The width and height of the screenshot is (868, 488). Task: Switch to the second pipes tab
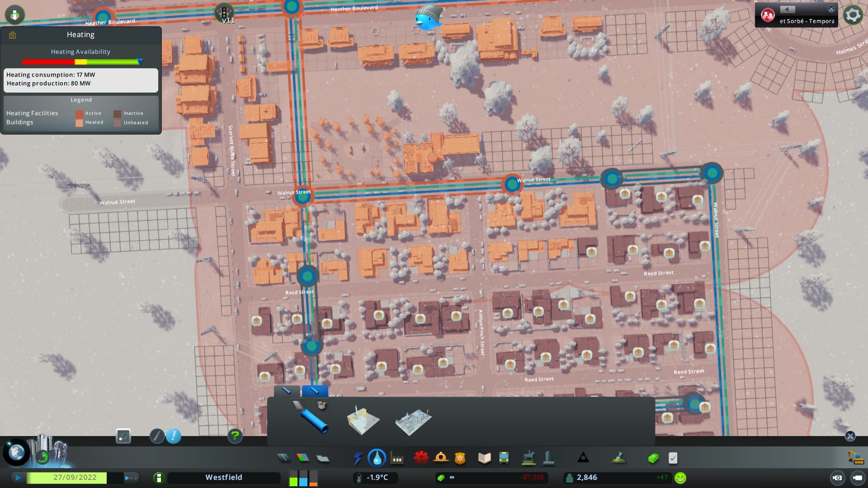(315, 391)
